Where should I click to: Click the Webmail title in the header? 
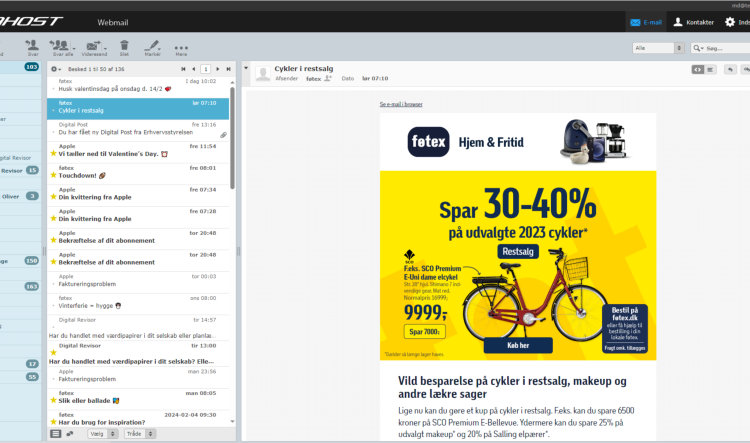113,22
